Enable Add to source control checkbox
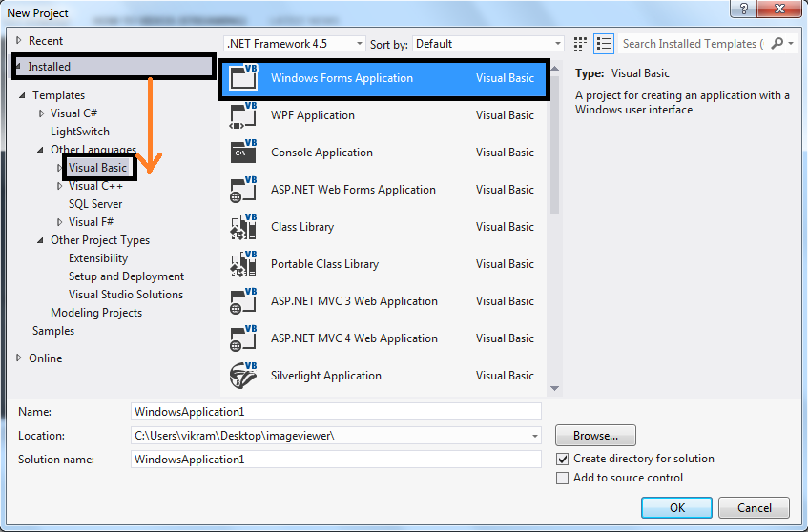This screenshot has width=808, height=532. [562, 478]
